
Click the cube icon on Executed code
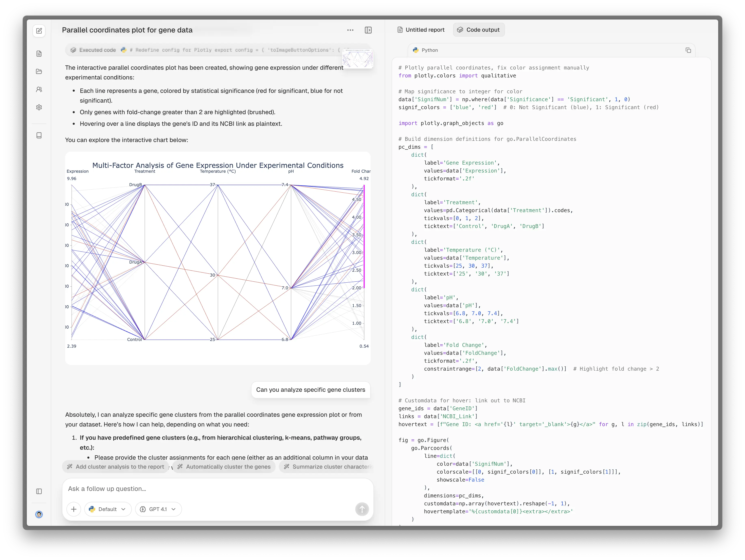point(73,50)
